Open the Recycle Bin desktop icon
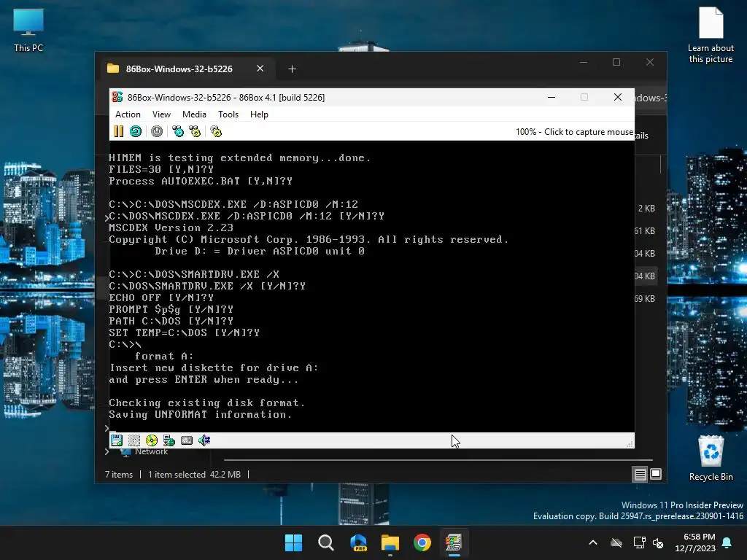The height and width of the screenshot is (560, 747). point(711,458)
